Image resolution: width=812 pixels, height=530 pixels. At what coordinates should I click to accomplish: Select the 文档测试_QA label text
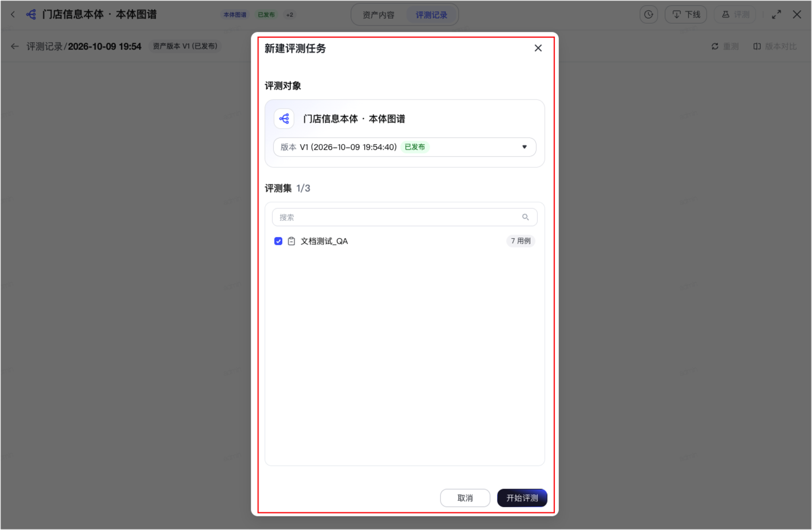coord(324,241)
